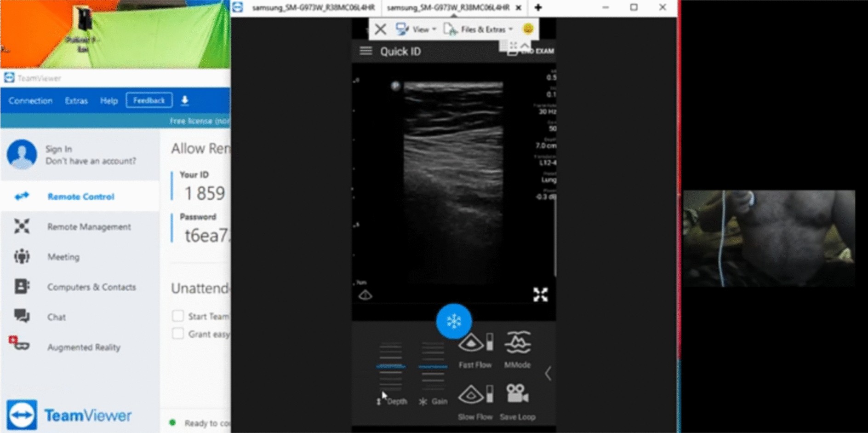Open View dropdown in session toolbar
The image size is (868, 433).
[x=416, y=29]
